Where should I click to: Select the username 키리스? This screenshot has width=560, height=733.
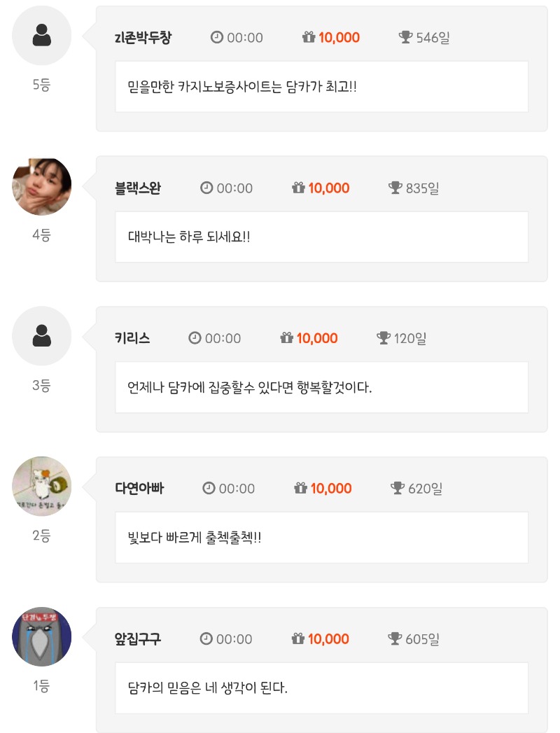point(132,338)
